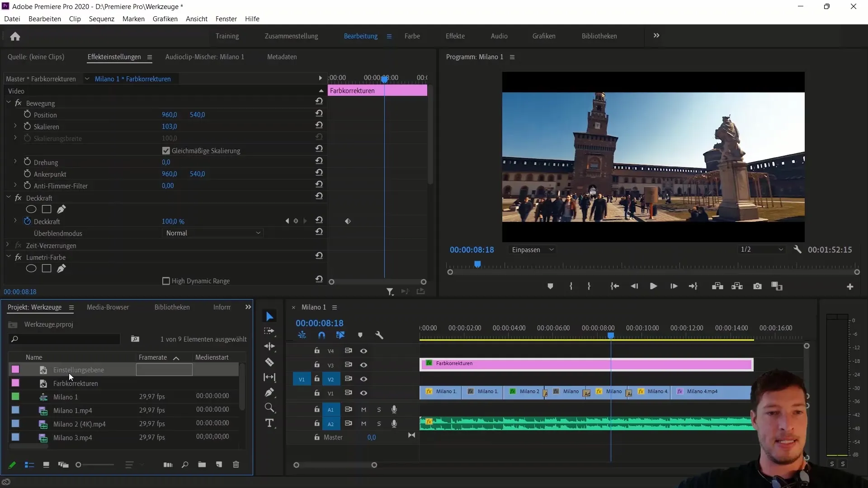Viewport: 868px width, 488px height.
Task: Select the Razor tool
Action: [x=269, y=362]
